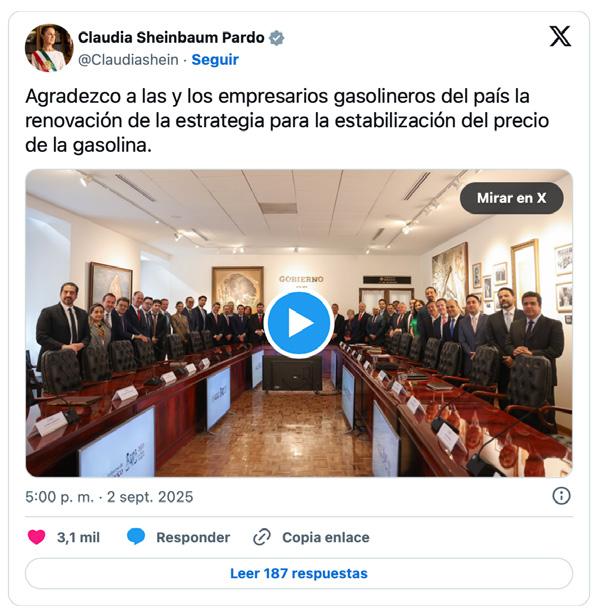Click the X logo in the tweet corner
This screenshot has height=615, width=597.
[560, 36]
